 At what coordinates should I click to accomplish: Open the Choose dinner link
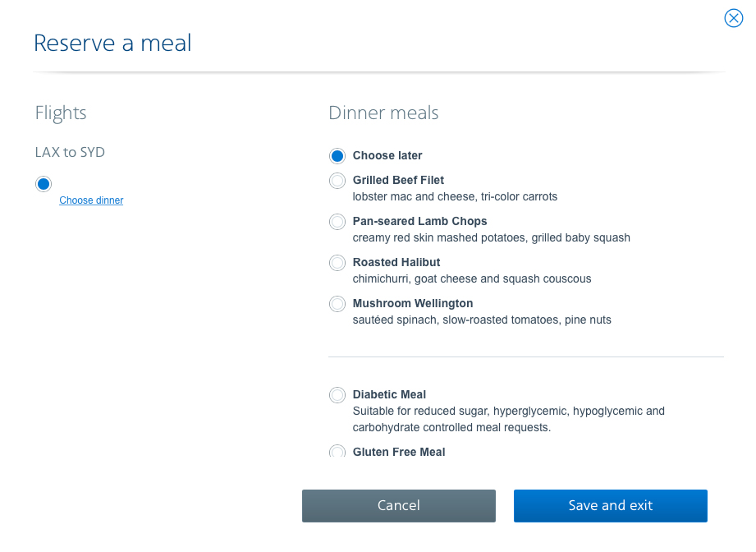pyautogui.click(x=91, y=200)
